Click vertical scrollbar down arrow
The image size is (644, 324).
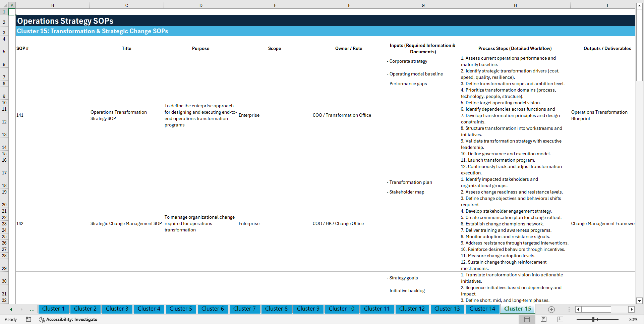pos(639,301)
